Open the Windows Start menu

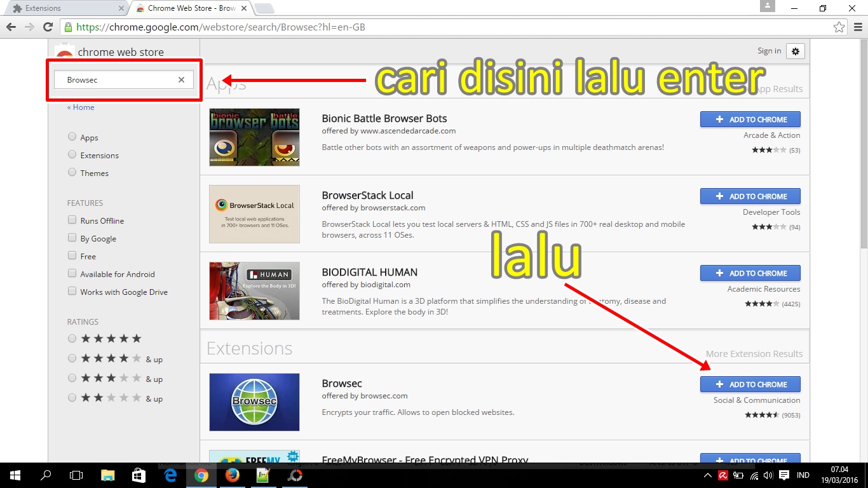15,475
